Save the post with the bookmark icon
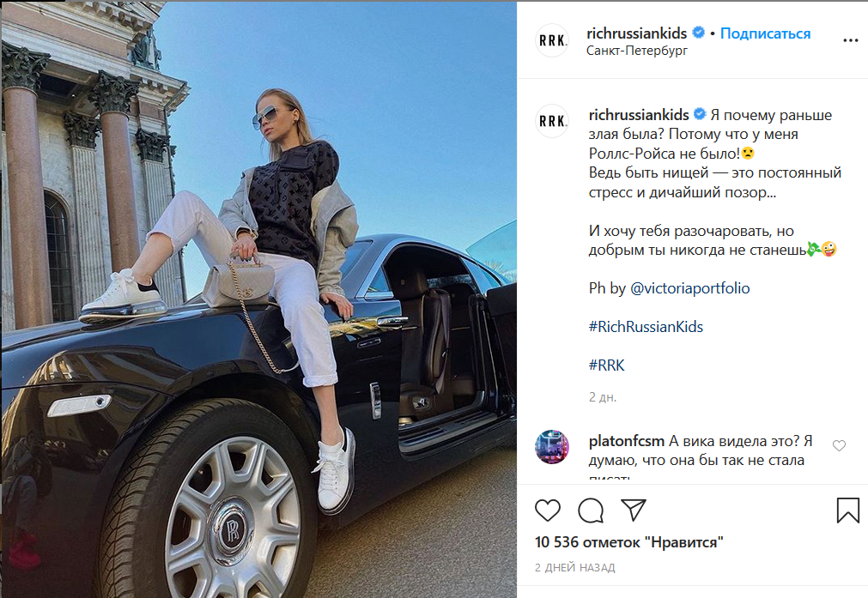This screenshot has height=598, width=868. coord(847,510)
